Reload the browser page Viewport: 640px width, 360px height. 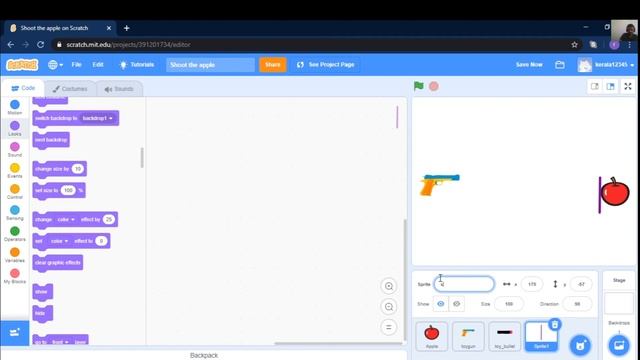pyautogui.click(x=40, y=44)
